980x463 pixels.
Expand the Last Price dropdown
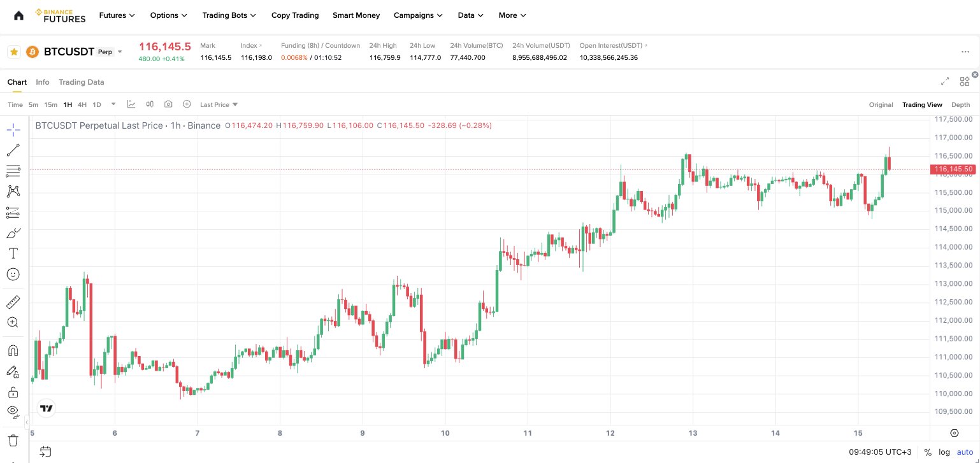219,104
